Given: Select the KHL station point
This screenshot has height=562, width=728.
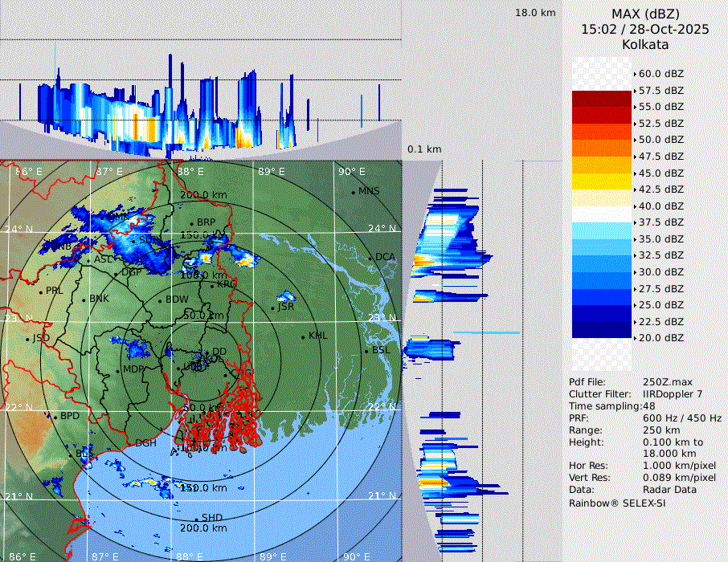Looking at the screenshot, I should pyautogui.click(x=304, y=336).
